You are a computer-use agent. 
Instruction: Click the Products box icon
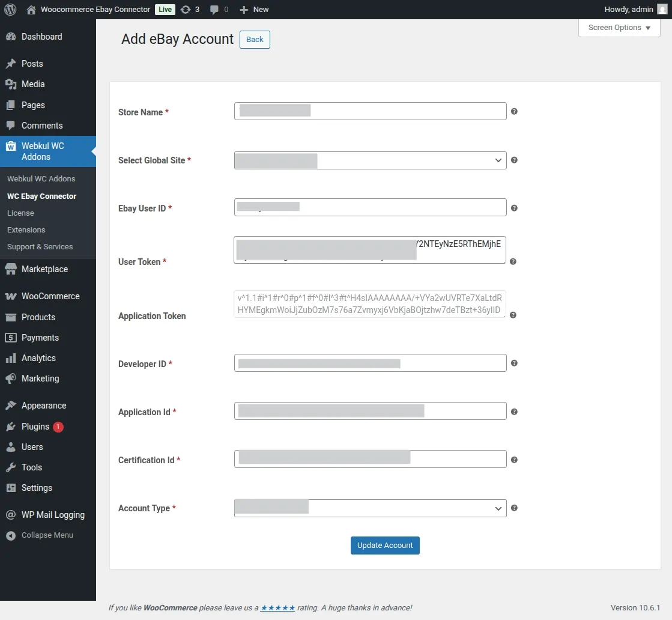pyautogui.click(x=11, y=317)
